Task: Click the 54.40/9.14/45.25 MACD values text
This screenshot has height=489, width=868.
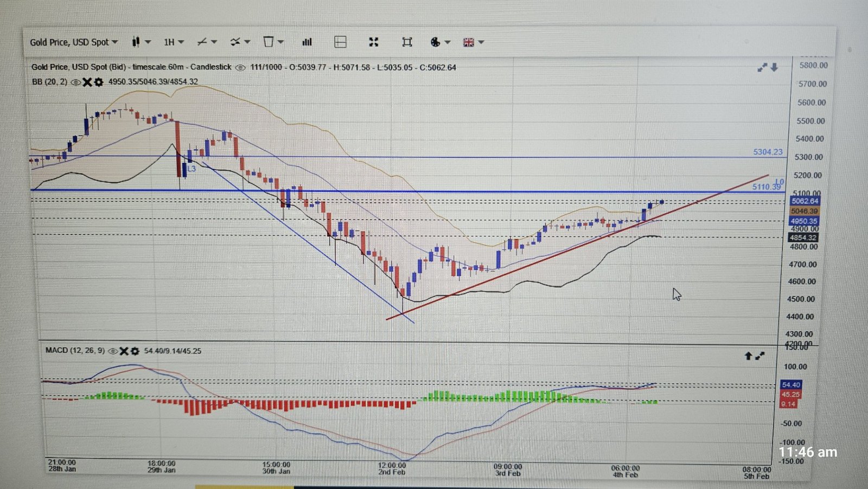Action: point(173,351)
